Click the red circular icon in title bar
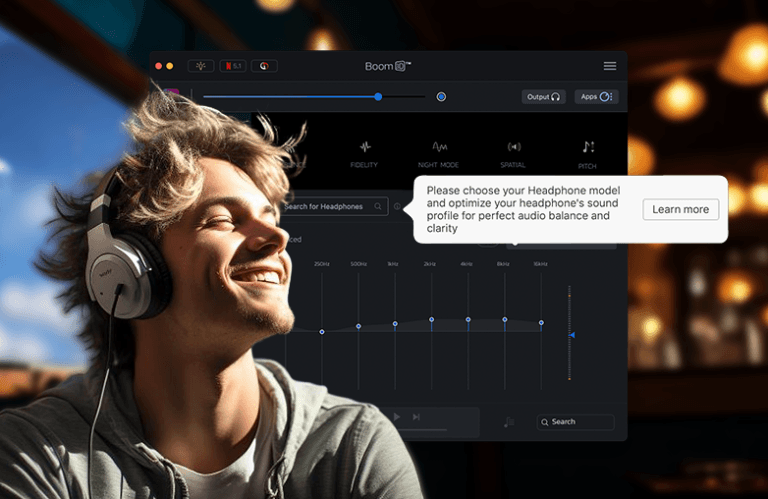This screenshot has width=768, height=499. [264, 66]
